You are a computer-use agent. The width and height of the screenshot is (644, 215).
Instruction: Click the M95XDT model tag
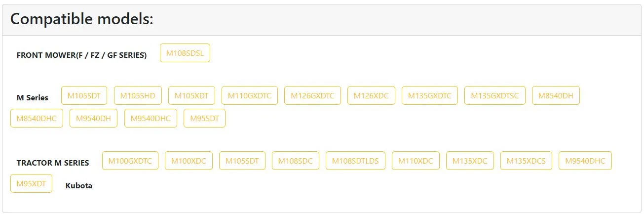31,183
